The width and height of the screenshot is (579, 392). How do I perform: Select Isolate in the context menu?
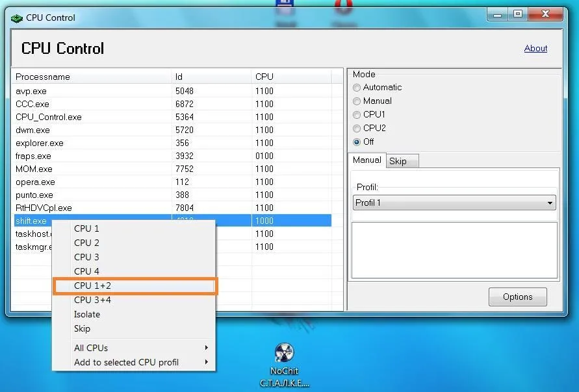click(x=87, y=314)
